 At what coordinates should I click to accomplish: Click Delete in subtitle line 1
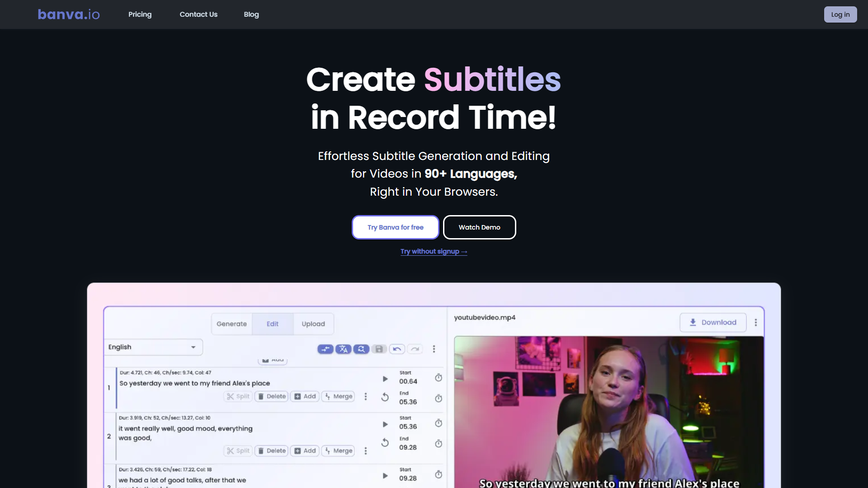272,396
